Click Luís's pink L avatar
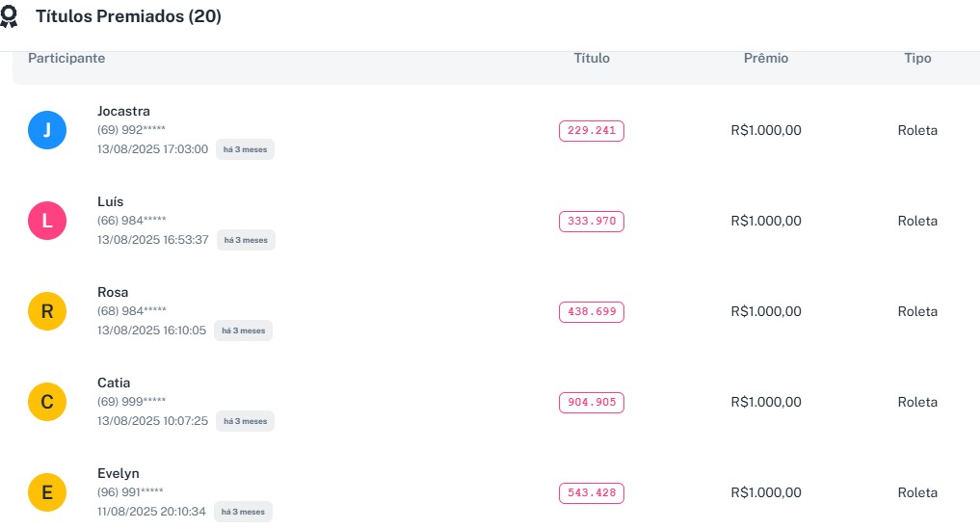The image size is (980, 529). (x=47, y=221)
